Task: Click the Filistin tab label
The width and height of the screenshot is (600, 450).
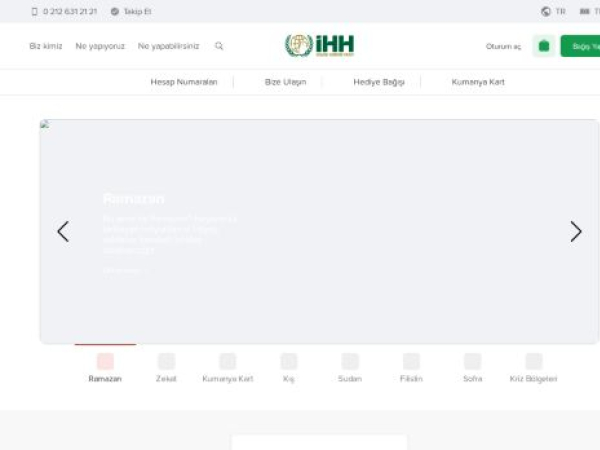Action: (411, 378)
